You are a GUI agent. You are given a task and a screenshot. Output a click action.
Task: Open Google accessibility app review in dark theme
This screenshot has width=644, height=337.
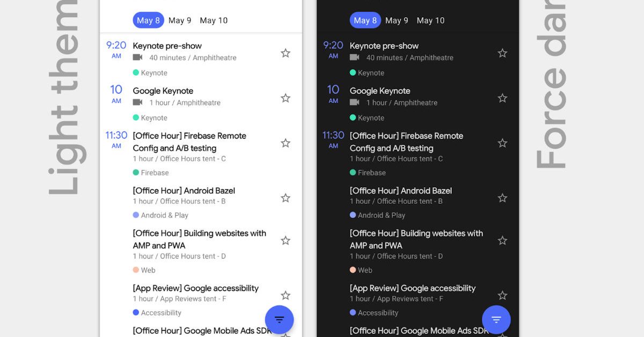tap(412, 289)
